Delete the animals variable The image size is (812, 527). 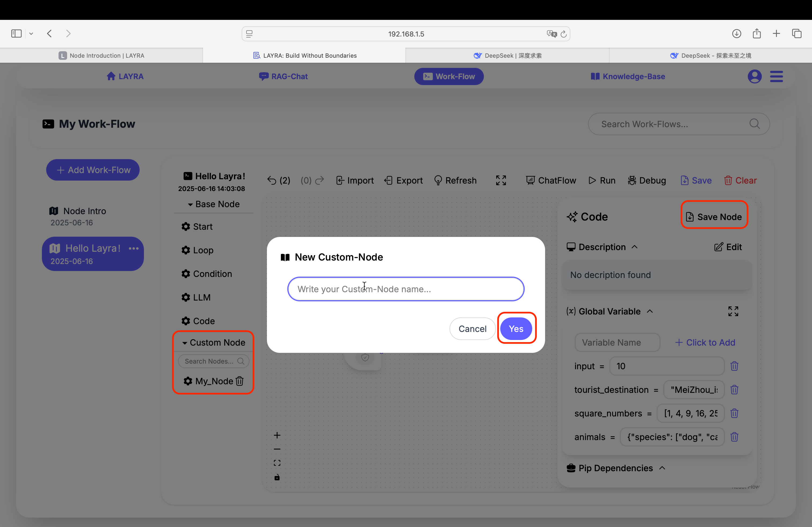click(x=734, y=437)
